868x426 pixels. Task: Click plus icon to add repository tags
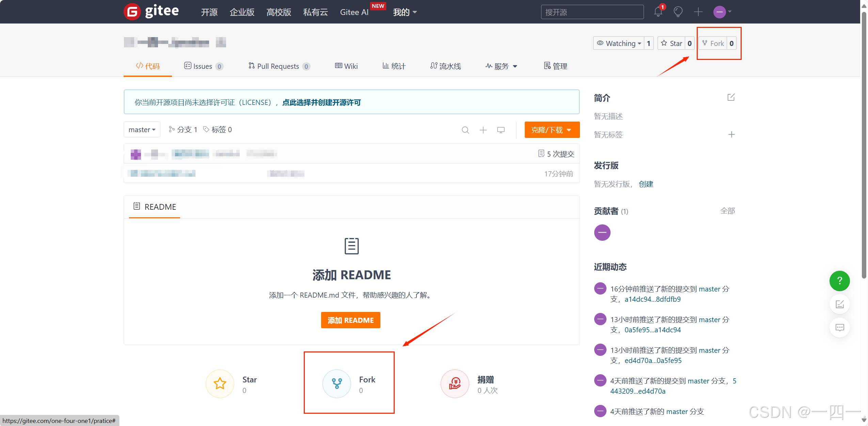[731, 134]
